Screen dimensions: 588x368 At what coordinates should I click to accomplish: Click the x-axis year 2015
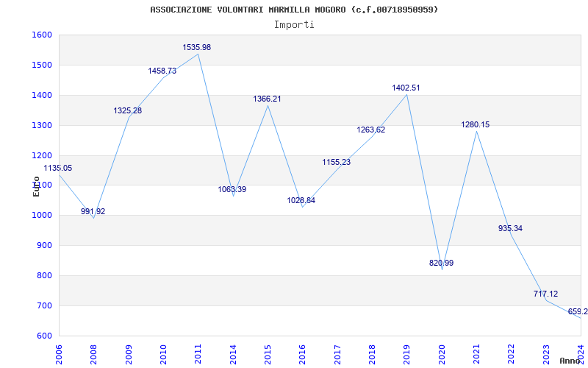tap(268, 355)
